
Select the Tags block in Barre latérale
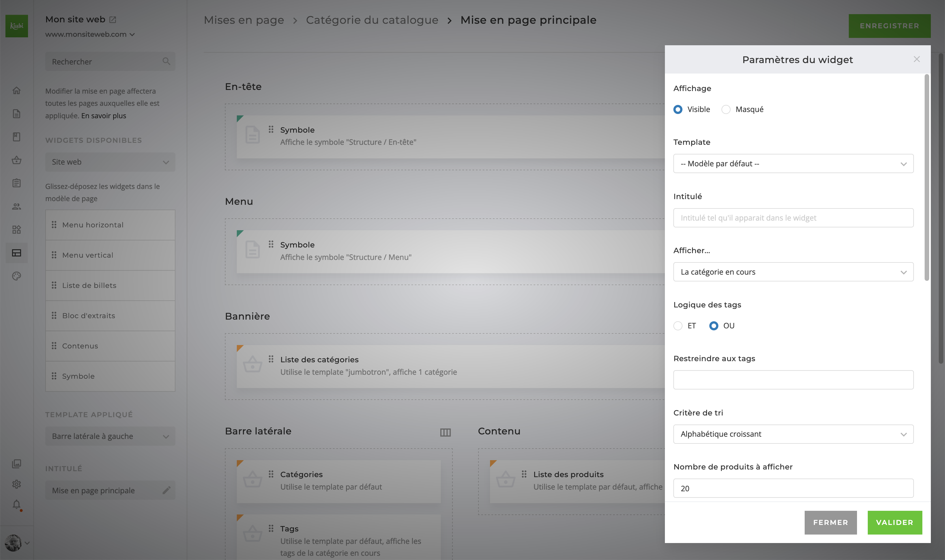click(338, 537)
